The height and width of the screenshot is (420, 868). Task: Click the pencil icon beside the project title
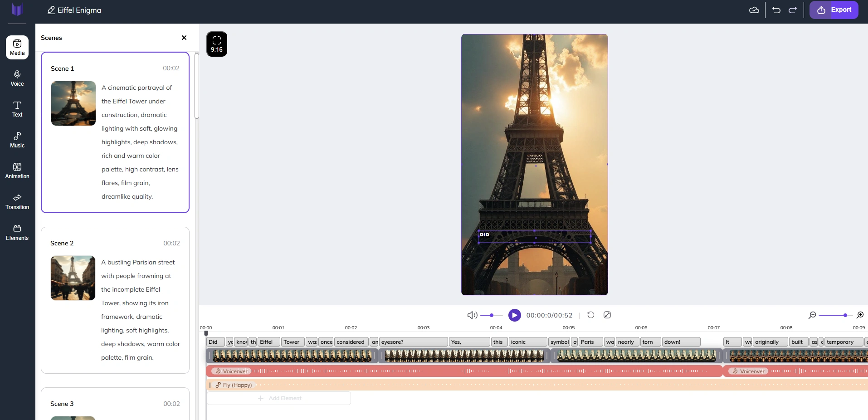point(51,10)
